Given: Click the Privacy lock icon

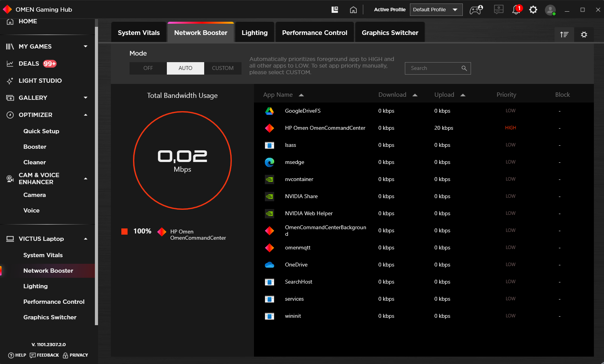Looking at the screenshot, I should pyautogui.click(x=65, y=355).
